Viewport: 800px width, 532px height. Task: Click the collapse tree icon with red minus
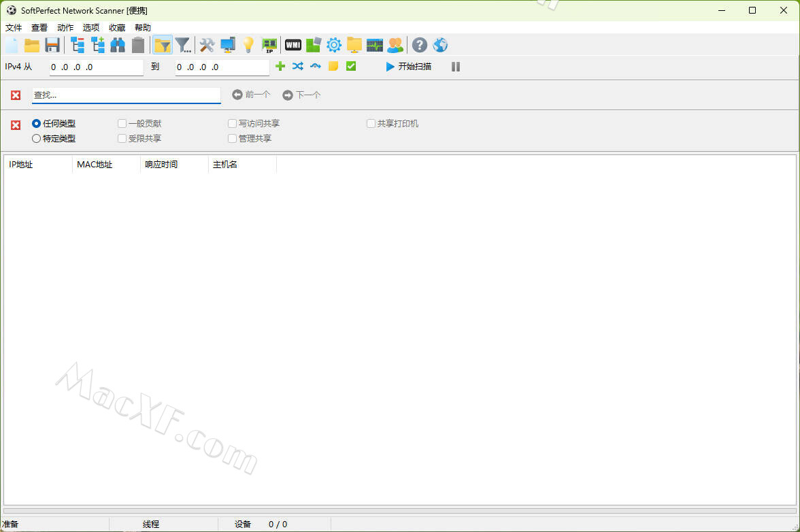pos(78,46)
